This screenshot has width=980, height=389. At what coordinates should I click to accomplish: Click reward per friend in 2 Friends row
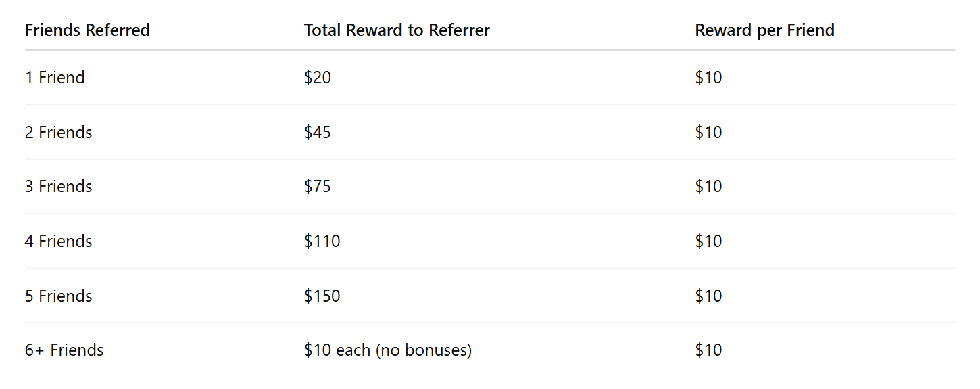(x=708, y=133)
